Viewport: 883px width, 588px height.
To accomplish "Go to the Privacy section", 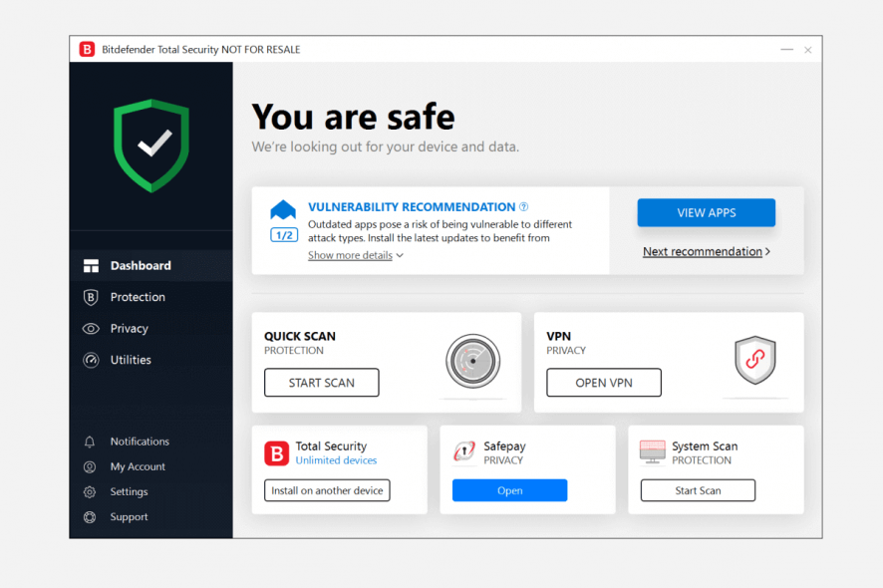I will click(x=150, y=329).
